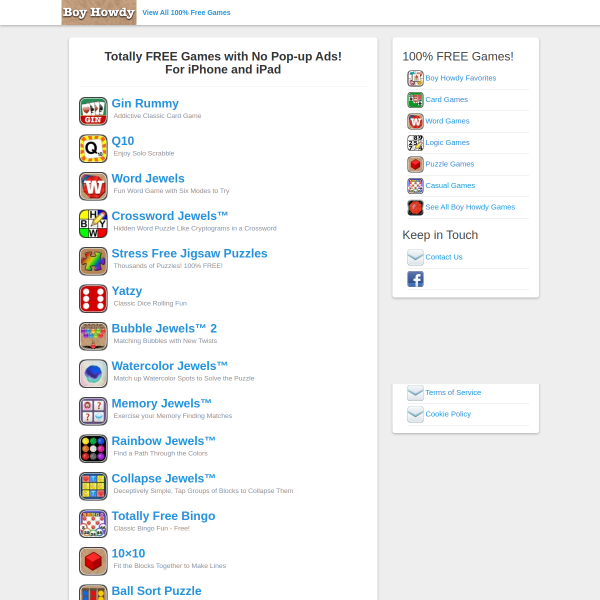Image resolution: width=600 pixels, height=600 pixels.
Task: Open the Logic Games category link
Action: click(x=447, y=142)
